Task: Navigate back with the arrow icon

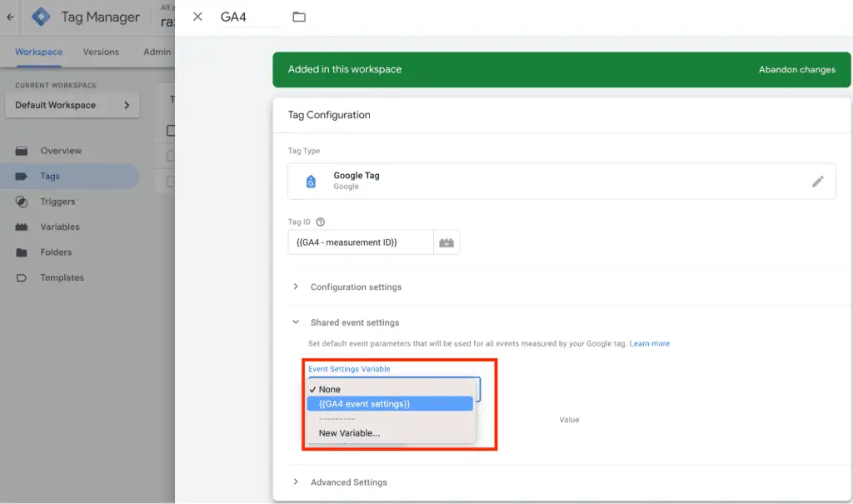Action: coord(8,17)
